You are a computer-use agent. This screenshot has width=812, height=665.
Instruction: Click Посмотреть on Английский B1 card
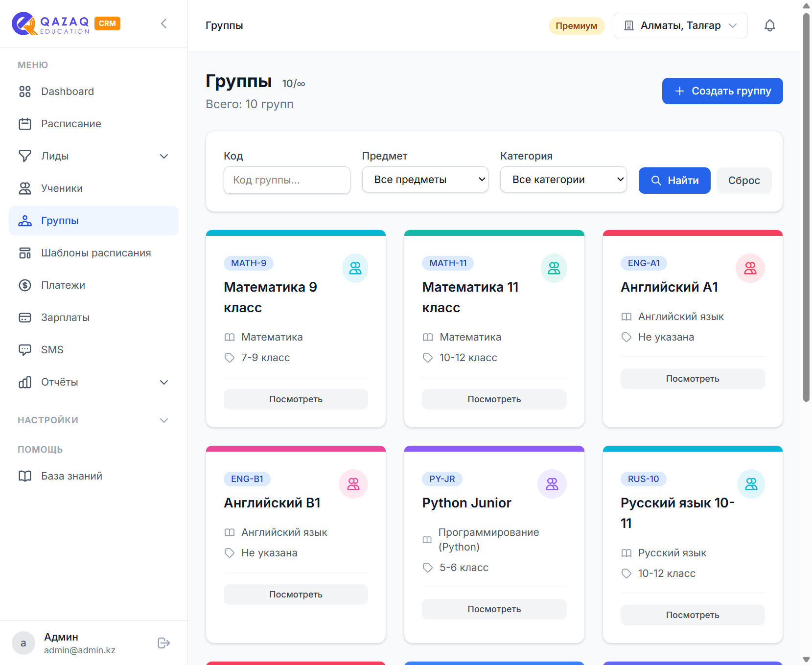click(x=296, y=595)
